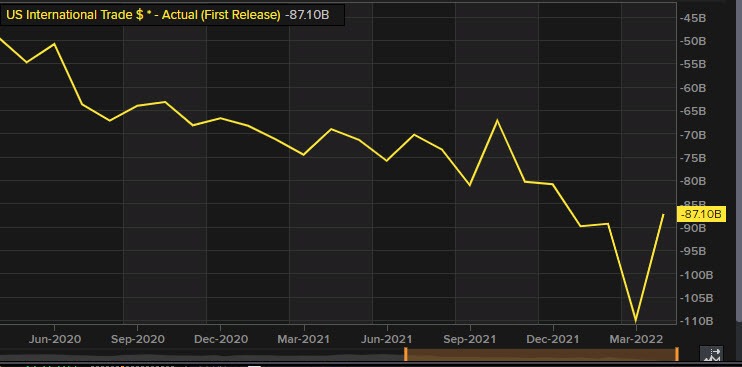The image size is (742, 367).
Task: Click the -65B y-axis label
Action: 694,111
